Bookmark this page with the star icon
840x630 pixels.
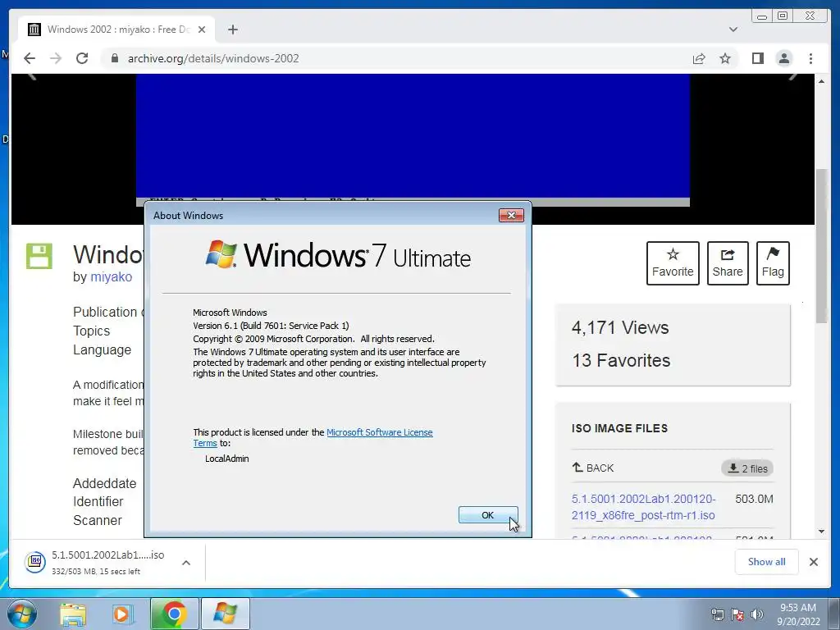tap(725, 58)
